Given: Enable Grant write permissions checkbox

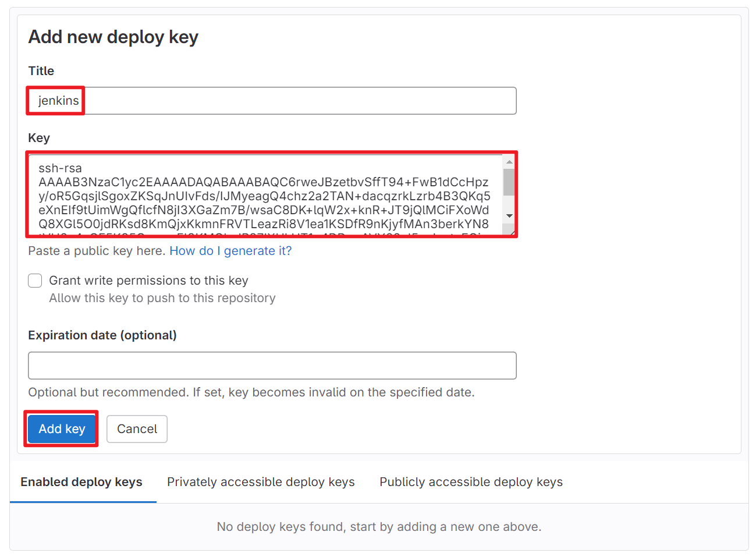Looking at the screenshot, I should point(35,281).
